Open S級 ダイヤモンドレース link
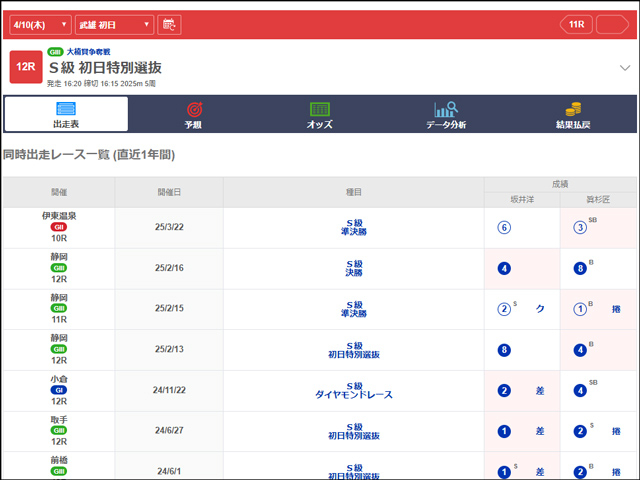The height and width of the screenshot is (480, 640). pyautogui.click(x=353, y=391)
